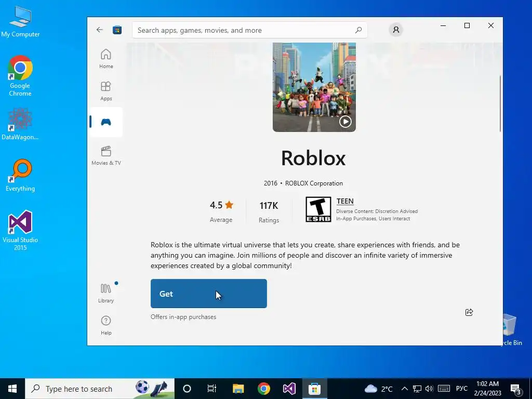The image size is (532, 399).
Task: Select the Everything desktop shortcut
Action: coord(20,176)
